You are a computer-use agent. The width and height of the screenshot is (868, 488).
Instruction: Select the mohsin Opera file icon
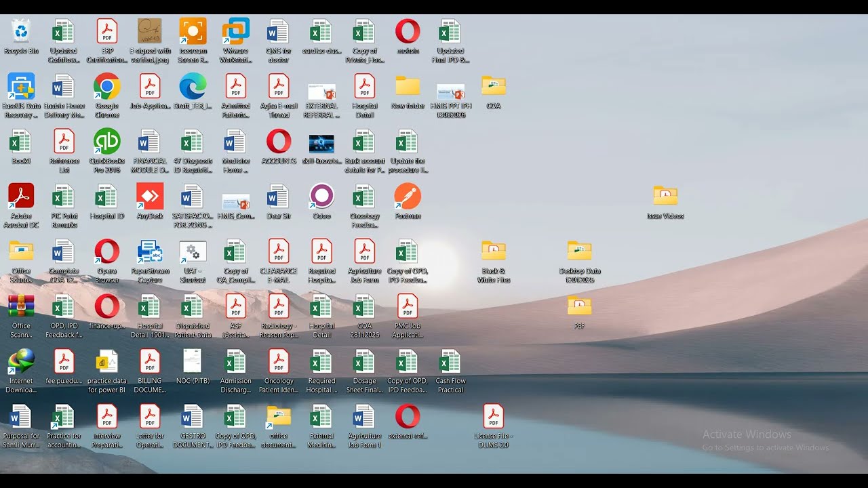(x=408, y=31)
